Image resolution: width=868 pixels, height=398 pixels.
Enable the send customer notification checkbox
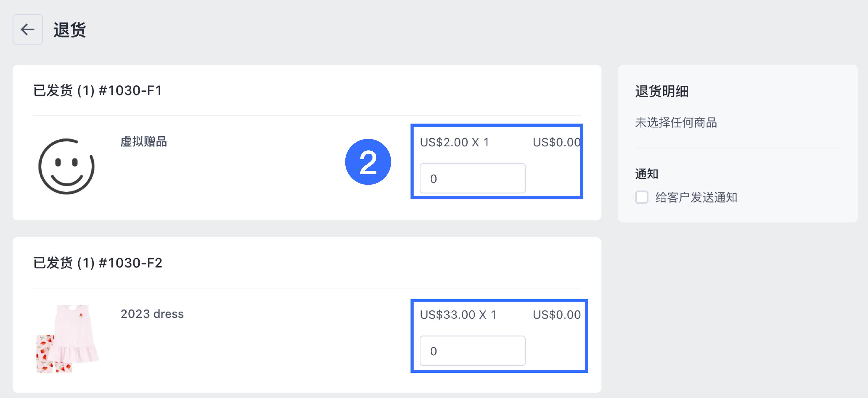(642, 197)
